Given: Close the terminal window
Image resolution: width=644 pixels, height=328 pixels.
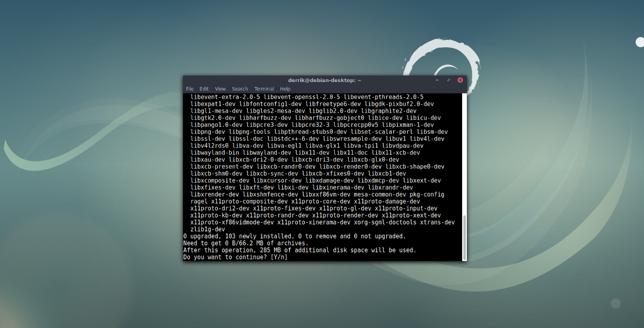Looking at the screenshot, I should coord(460,80).
